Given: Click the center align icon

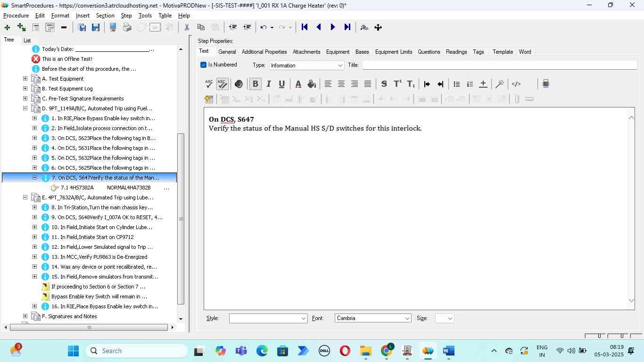Looking at the screenshot, I should 341,84.
